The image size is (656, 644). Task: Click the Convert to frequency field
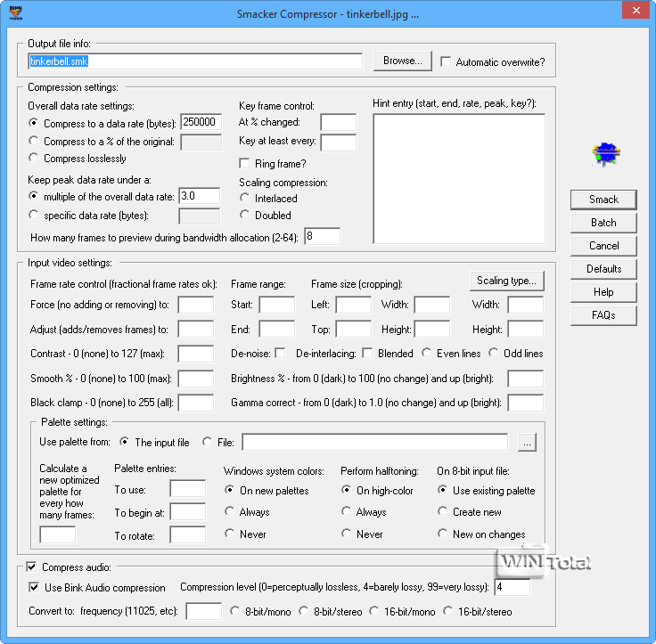[x=204, y=611]
